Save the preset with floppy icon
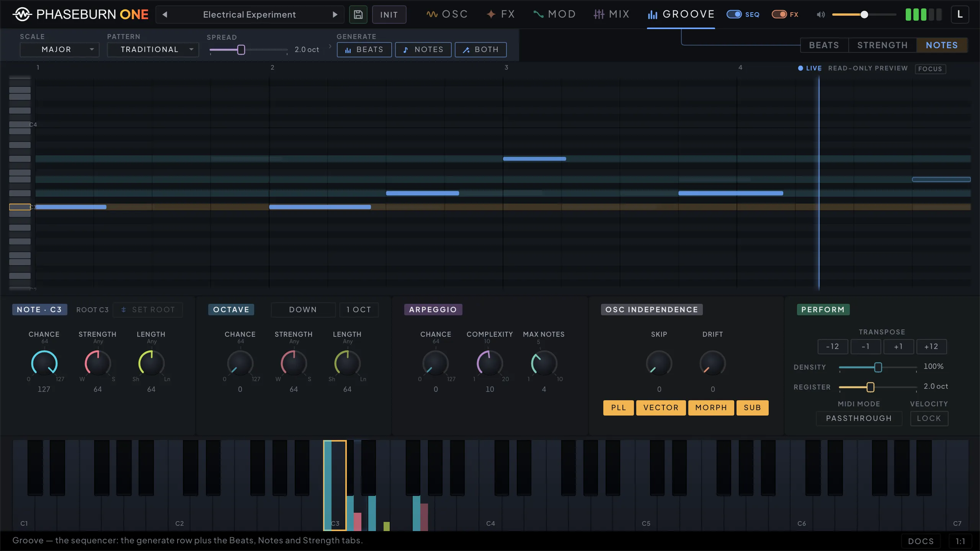 [x=358, y=15]
